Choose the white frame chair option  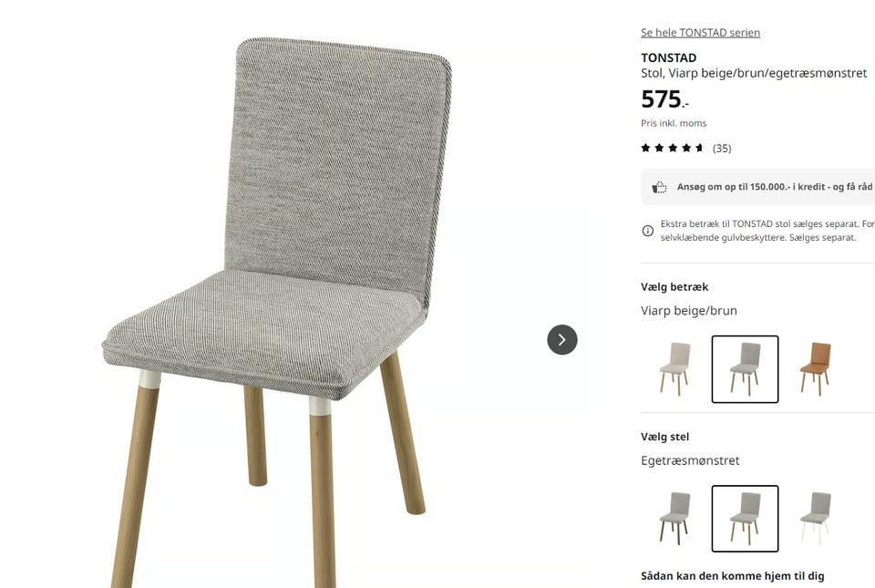(x=815, y=519)
